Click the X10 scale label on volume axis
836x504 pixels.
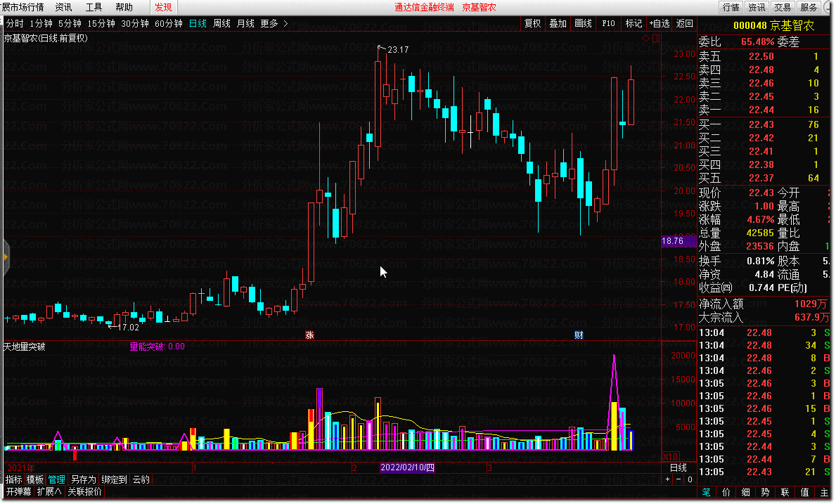tap(670, 457)
